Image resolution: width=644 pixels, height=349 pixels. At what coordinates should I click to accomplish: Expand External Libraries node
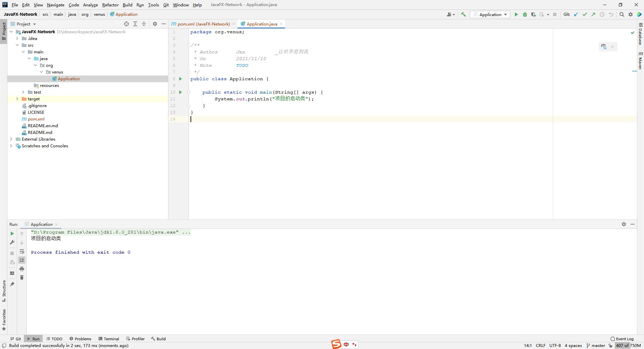(11, 139)
